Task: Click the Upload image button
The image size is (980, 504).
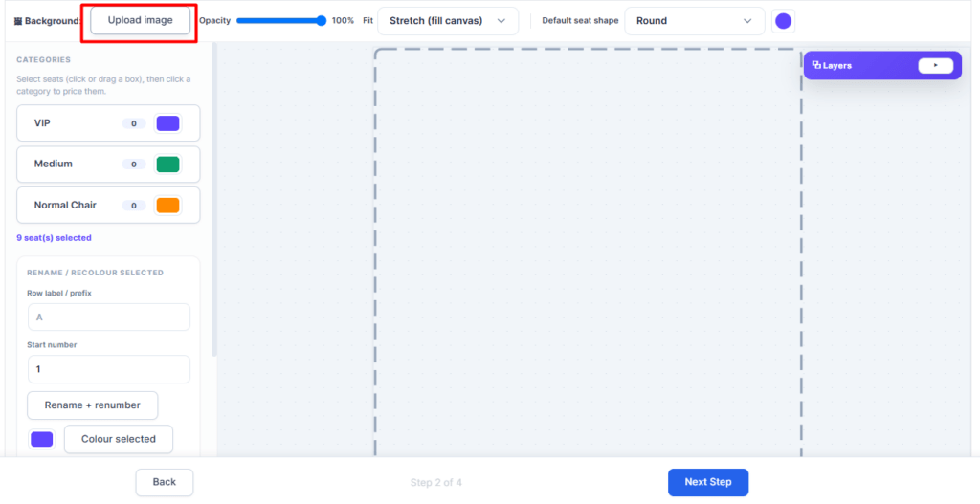Action: tap(140, 21)
